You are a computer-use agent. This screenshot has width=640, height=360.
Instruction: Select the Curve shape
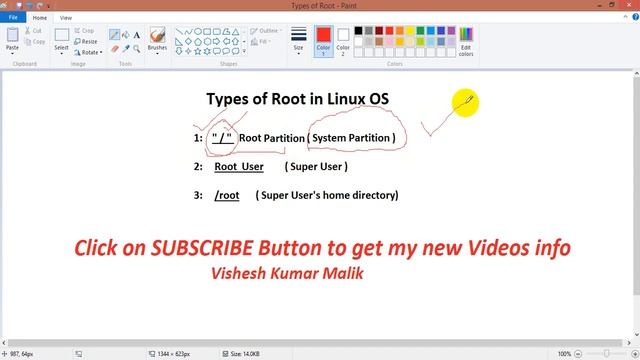(x=188, y=31)
